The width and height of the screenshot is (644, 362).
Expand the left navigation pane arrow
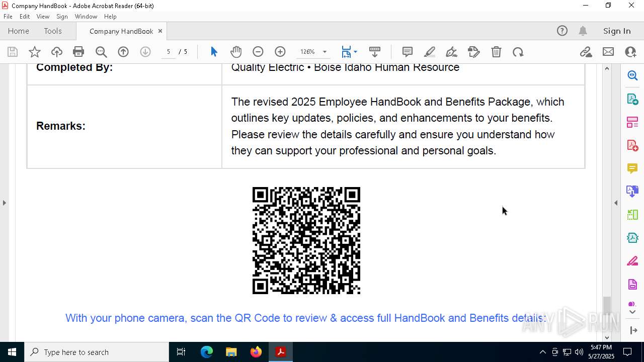[5, 203]
